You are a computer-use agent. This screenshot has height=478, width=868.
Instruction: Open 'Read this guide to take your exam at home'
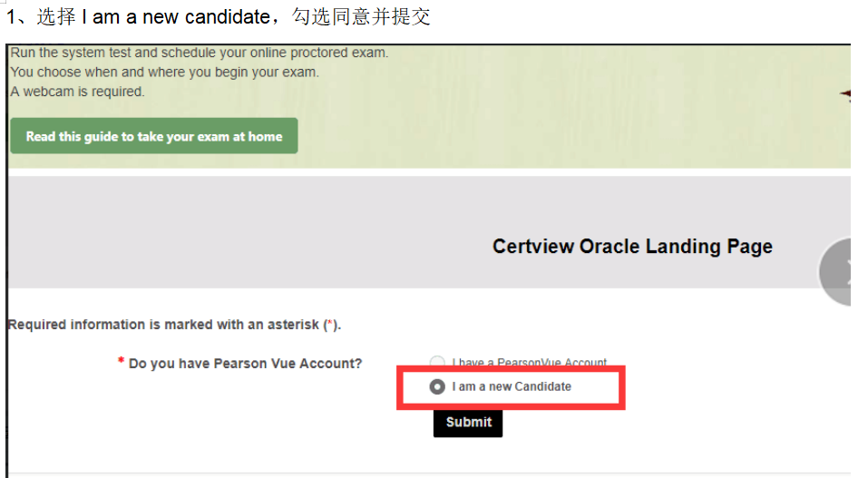pos(154,136)
